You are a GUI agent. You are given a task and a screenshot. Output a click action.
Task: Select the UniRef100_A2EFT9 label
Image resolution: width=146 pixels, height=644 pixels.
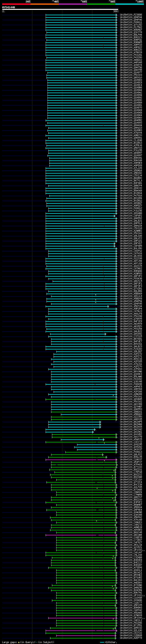pyautogui.click(x=131, y=638)
